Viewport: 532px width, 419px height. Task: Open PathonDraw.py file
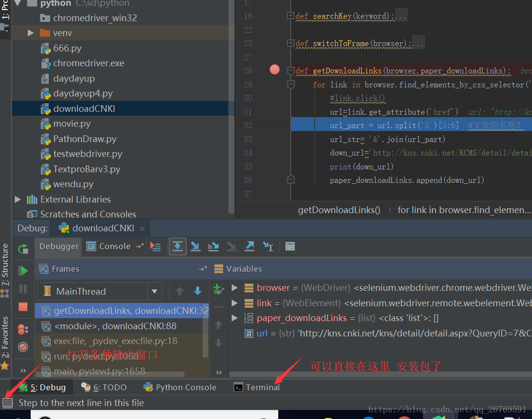tap(78, 139)
